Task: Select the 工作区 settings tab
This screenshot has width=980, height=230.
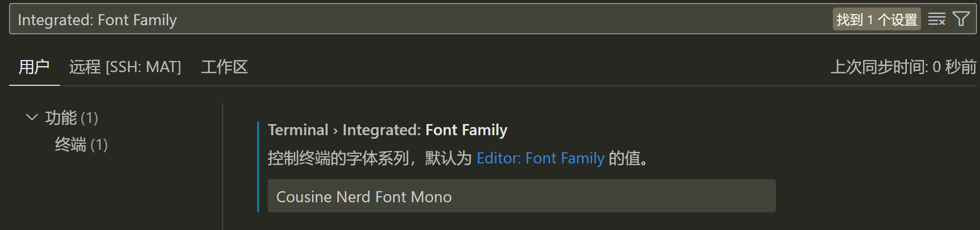Action: pyautogui.click(x=224, y=67)
